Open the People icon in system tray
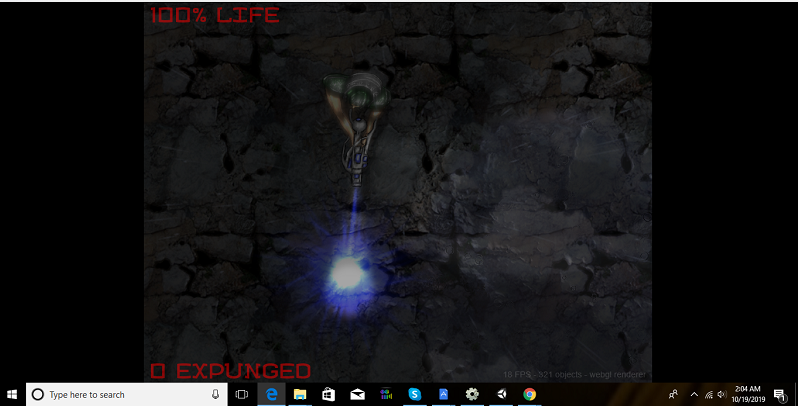798x406 pixels. click(673, 394)
